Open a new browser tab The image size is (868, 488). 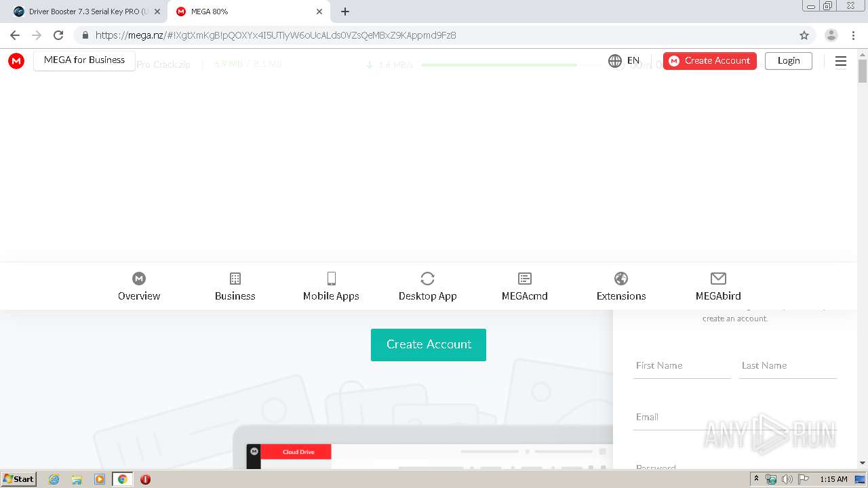pos(345,12)
